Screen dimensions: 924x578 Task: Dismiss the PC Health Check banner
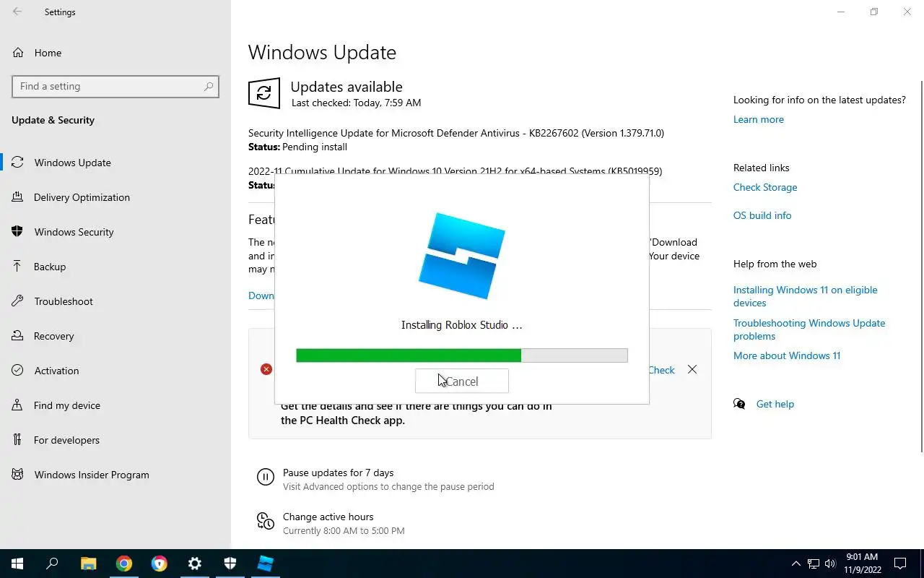click(x=692, y=369)
